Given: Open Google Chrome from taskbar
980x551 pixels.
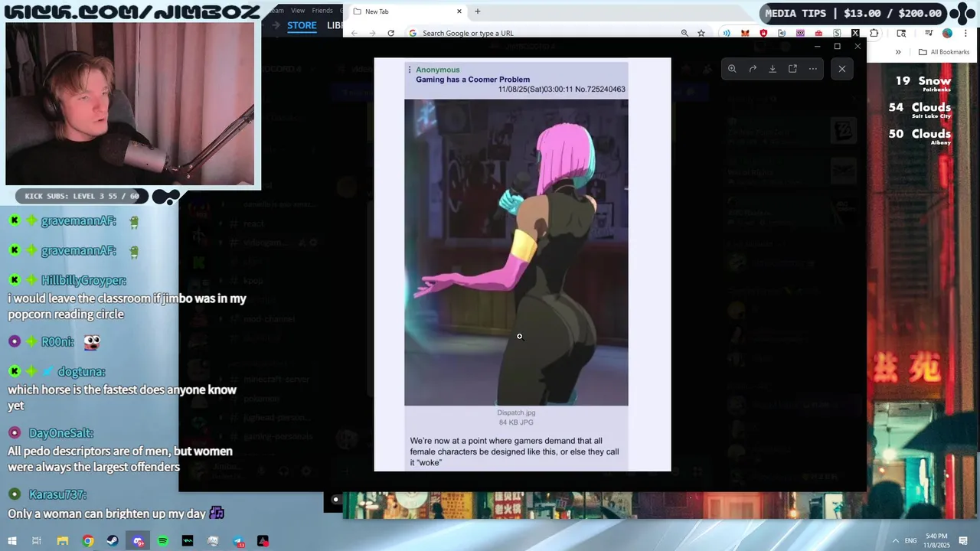Looking at the screenshot, I should click(x=88, y=541).
